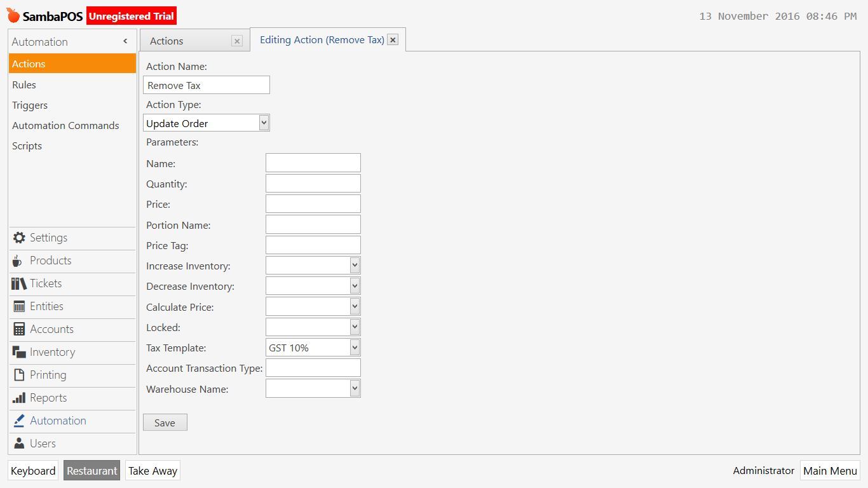Viewport: 868px width, 488px height.
Task: Open Accounts via the calculator icon
Action: pos(19,329)
